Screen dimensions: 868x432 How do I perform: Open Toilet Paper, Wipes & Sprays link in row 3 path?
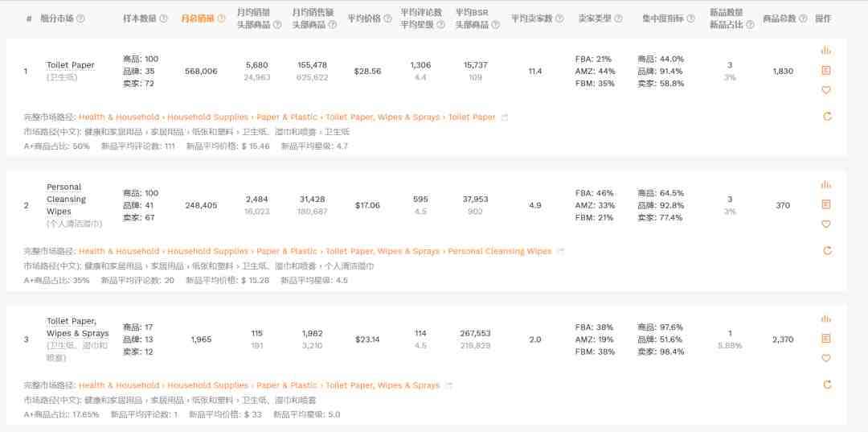tap(383, 385)
